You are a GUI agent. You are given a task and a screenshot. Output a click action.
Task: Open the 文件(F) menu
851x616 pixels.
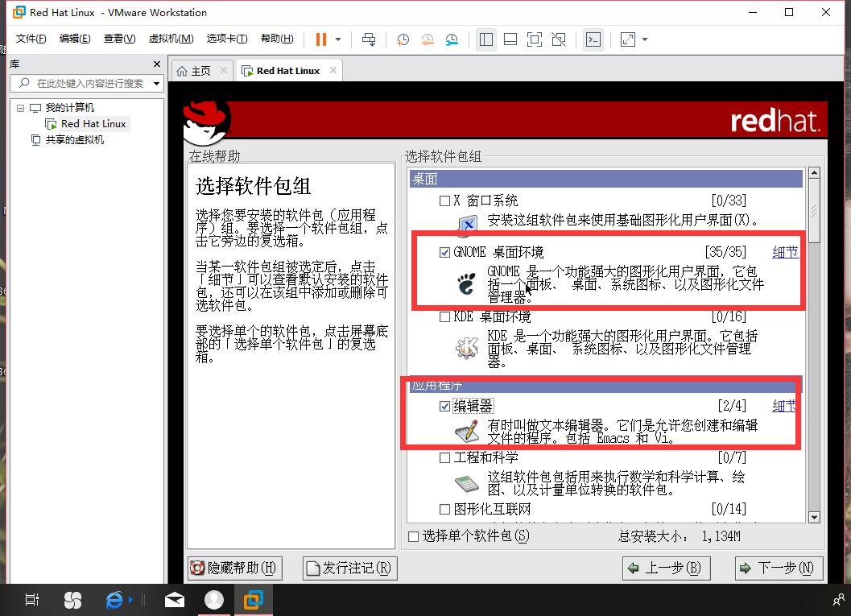tap(31, 39)
